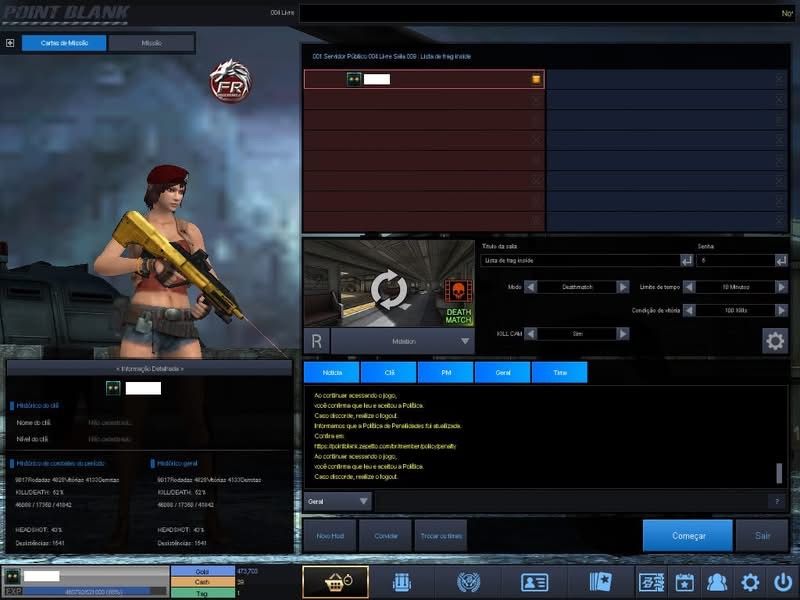The height and width of the screenshot is (600, 800).
Task: Increase Condição de vitória kills
Action: tap(781, 310)
